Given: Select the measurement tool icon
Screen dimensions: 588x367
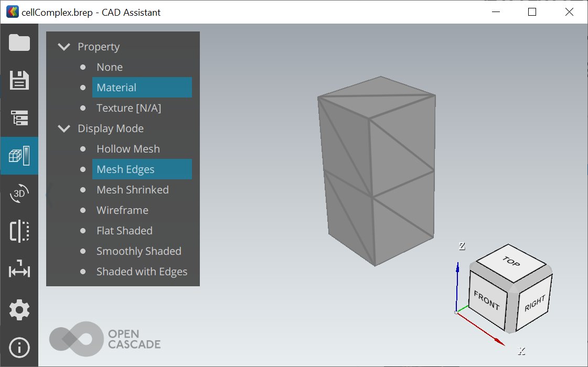Looking at the screenshot, I should 19,270.
